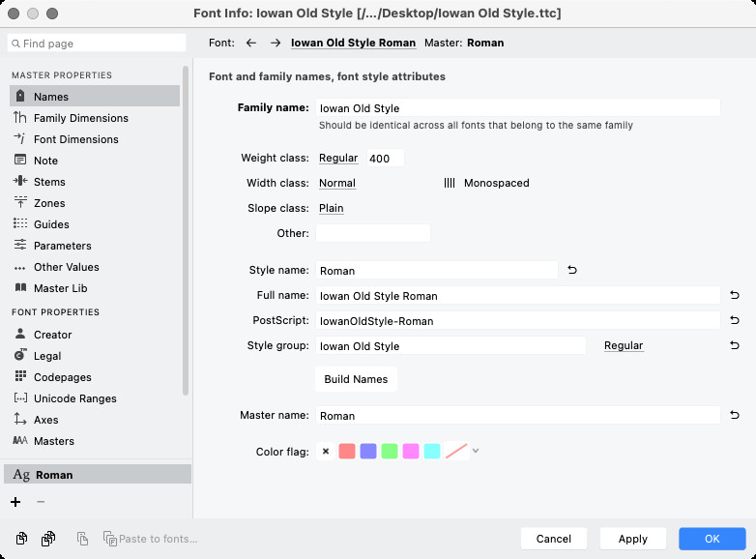Click the Other Values ellipsis icon

(20, 268)
